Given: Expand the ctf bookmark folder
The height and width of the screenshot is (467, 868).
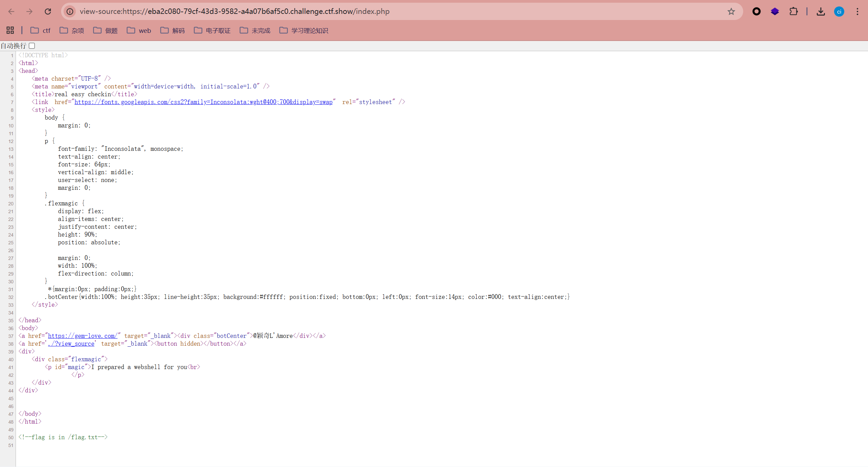Looking at the screenshot, I should tap(40, 31).
